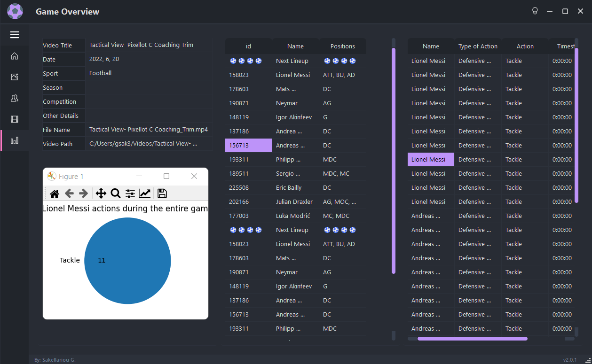This screenshot has height=364, width=592.
Task: Activate the pan tool in Figure 1 toolbar
Action: (101, 193)
